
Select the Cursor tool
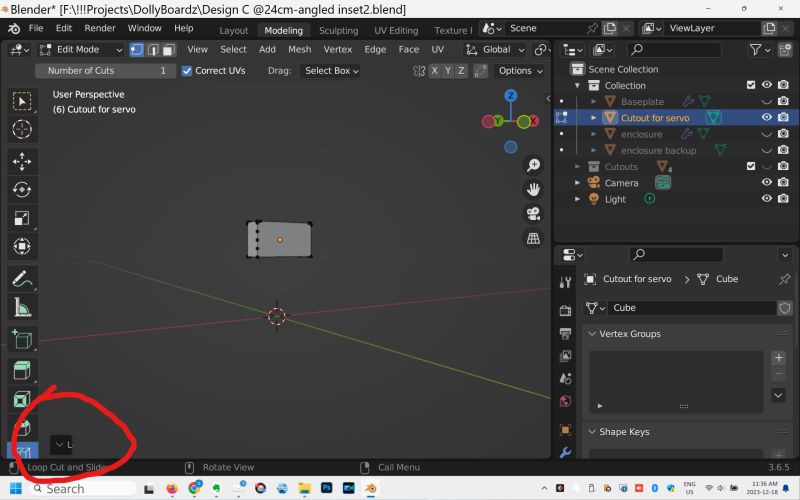(x=22, y=130)
